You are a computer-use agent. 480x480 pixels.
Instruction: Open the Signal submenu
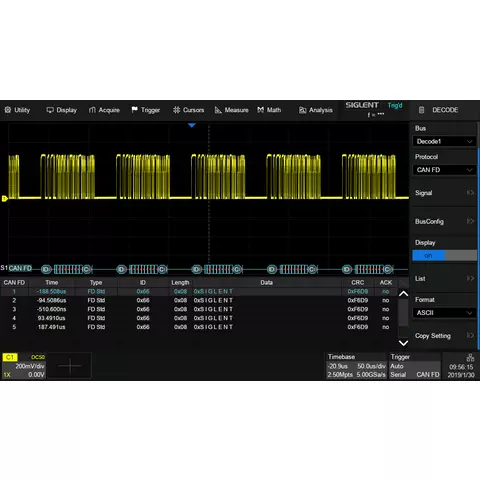coord(444,193)
